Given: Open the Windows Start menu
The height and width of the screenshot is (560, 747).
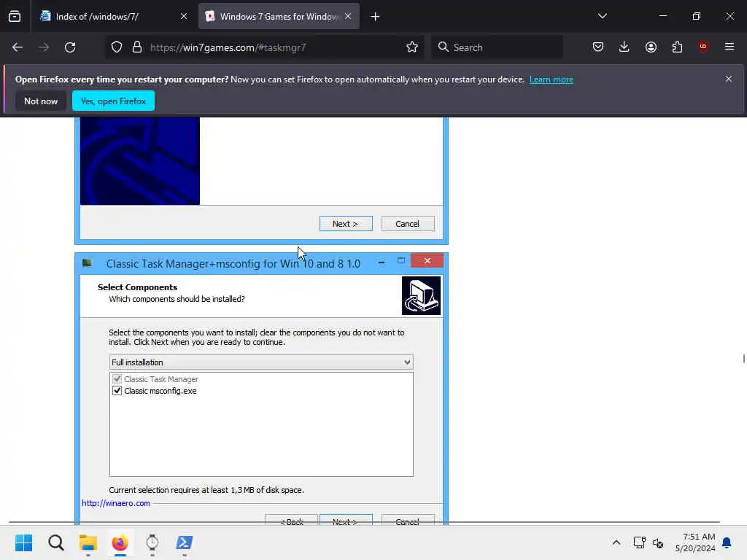Looking at the screenshot, I should pyautogui.click(x=24, y=542).
